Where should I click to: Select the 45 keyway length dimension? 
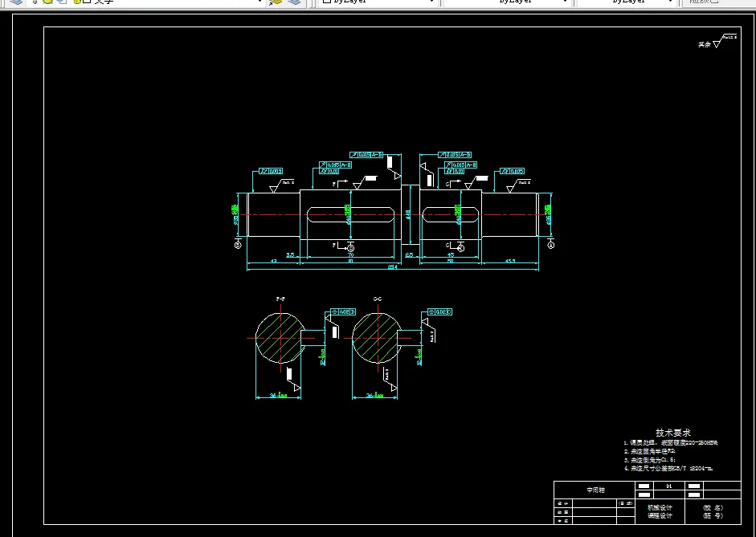click(x=451, y=254)
